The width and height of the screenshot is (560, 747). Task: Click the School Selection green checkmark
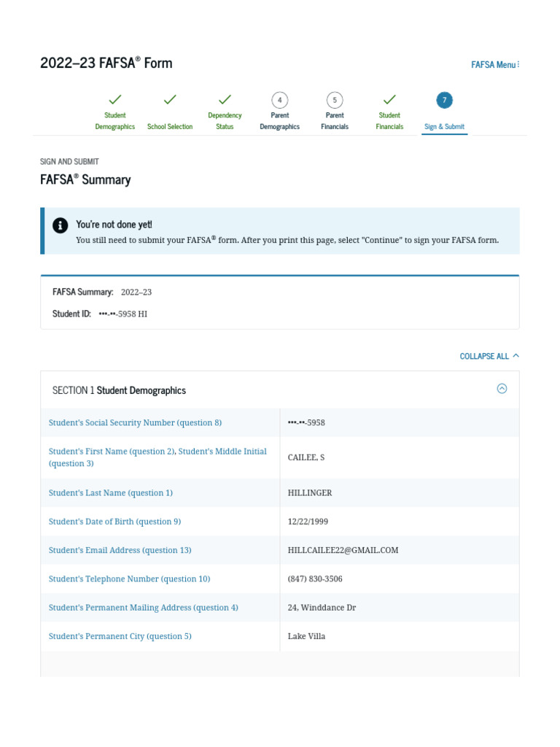(170, 99)
